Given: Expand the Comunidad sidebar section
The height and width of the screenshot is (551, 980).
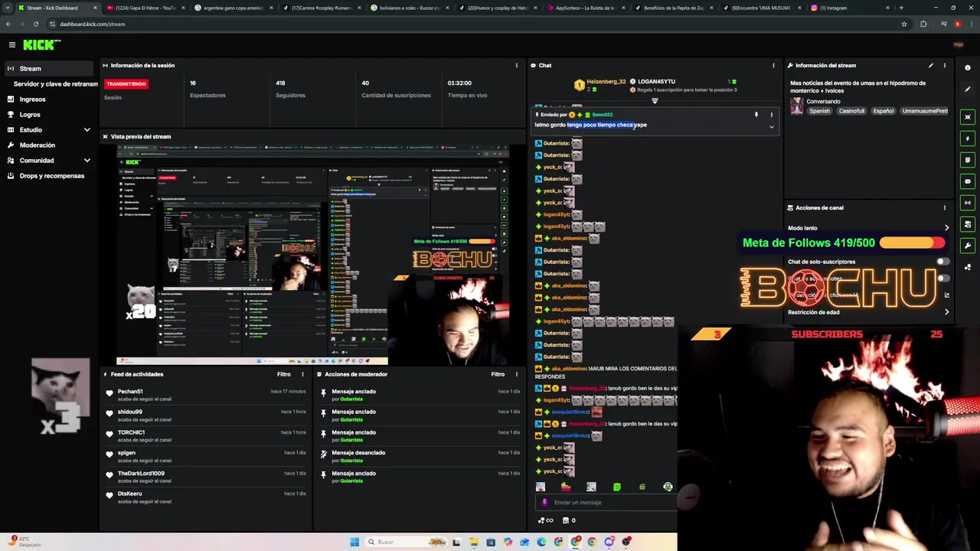Looking at the screenshot, I should (87, 160).
